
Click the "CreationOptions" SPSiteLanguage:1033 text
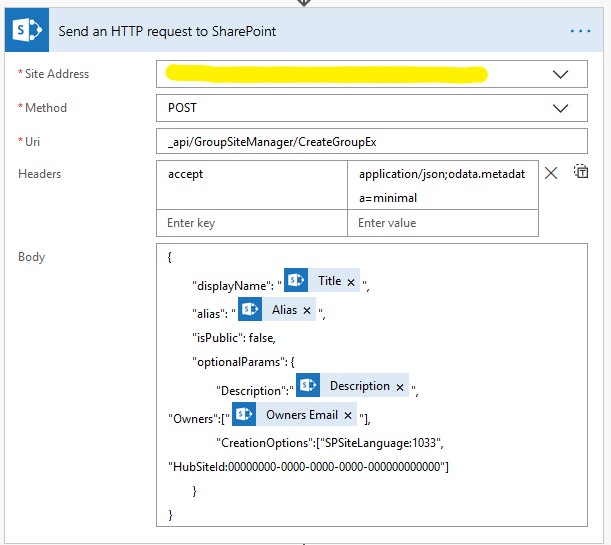pyautogui.click(x=330, y=443)
